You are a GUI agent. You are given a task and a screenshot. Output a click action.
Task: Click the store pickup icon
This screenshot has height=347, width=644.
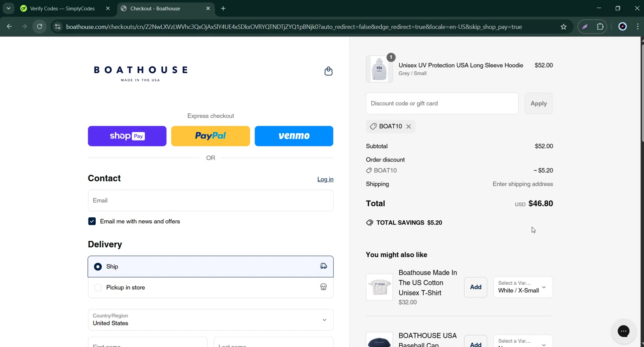[x=323, y=287]
